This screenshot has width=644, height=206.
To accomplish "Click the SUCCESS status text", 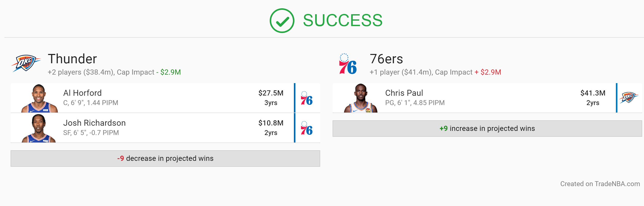I will click(x=343, y=20).
